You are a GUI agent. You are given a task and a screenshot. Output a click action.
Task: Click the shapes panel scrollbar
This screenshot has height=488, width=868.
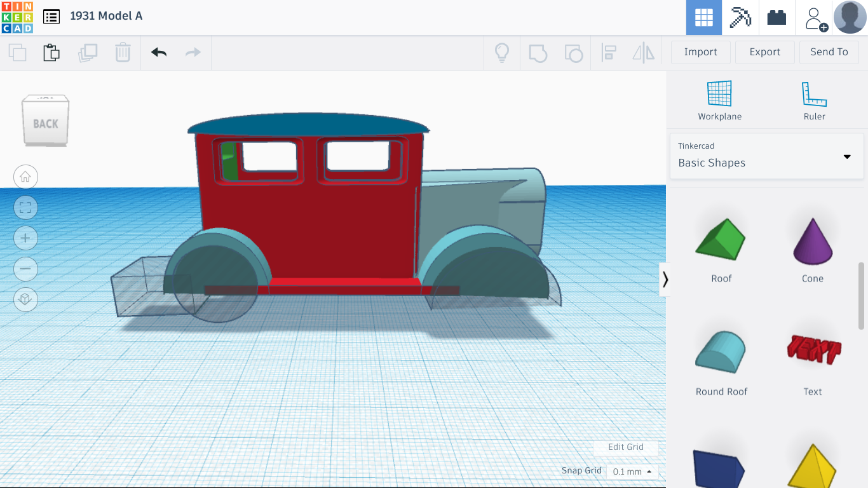(861, 295)
